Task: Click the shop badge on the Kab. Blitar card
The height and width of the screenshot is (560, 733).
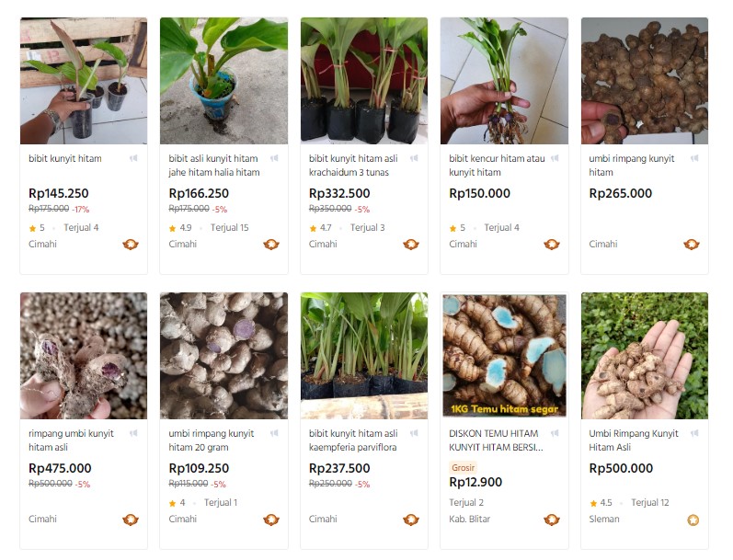Action: click(551, 520)
